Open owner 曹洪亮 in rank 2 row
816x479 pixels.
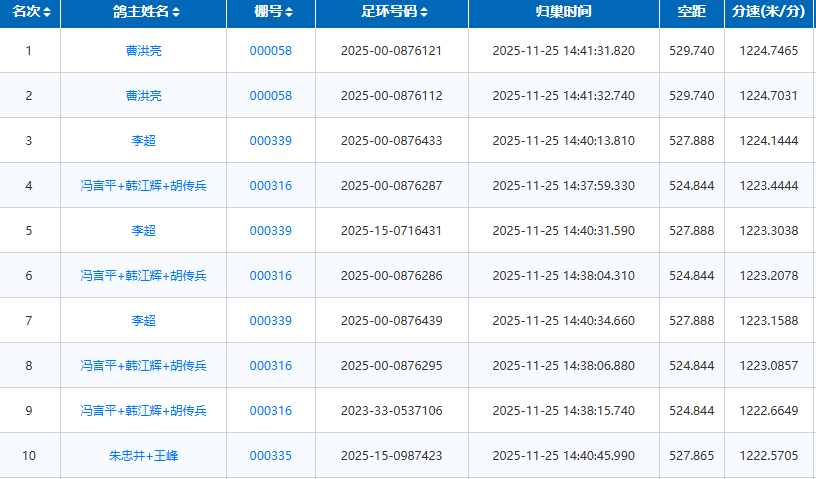[x=143, y=96]
